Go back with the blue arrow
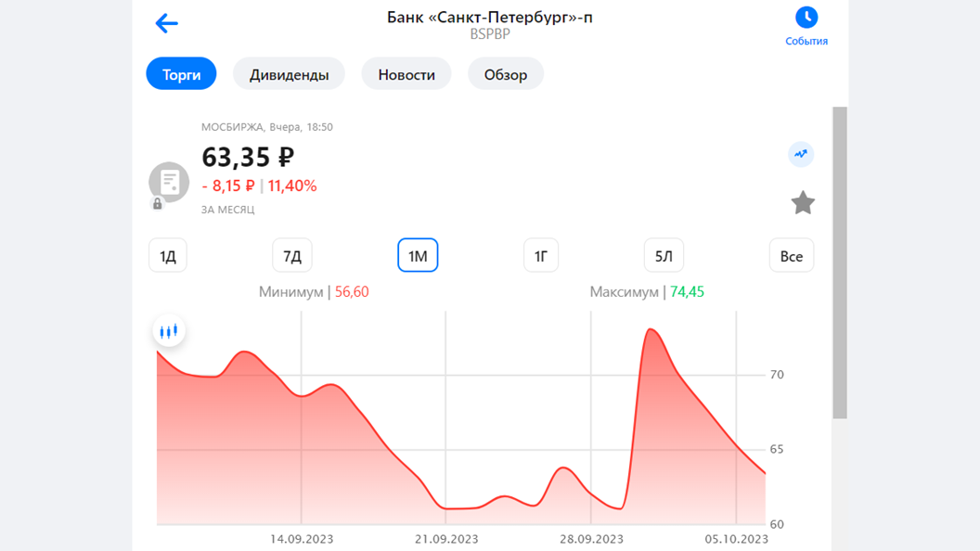Viewport: 980px width, 551px height. (x=166, y=24)
